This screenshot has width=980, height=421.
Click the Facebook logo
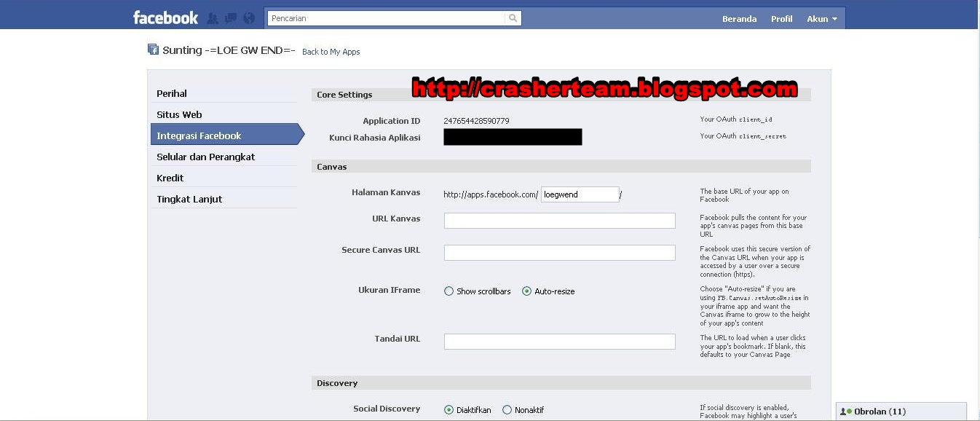(x=165, y=18)
